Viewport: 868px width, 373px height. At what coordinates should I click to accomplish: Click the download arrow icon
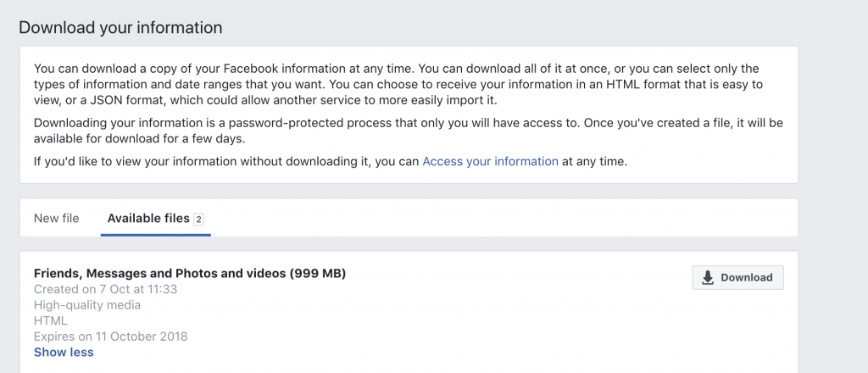pyautogui.click(x=708, y=277)
